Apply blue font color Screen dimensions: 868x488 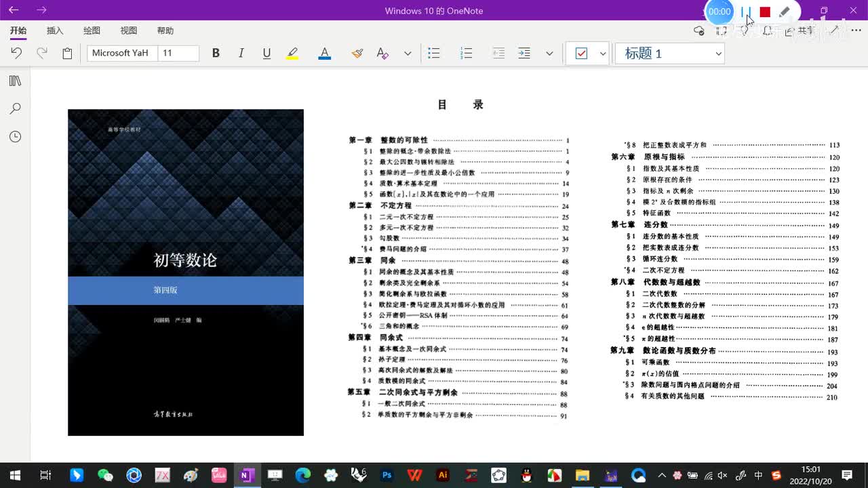click(x=324, y=53)
